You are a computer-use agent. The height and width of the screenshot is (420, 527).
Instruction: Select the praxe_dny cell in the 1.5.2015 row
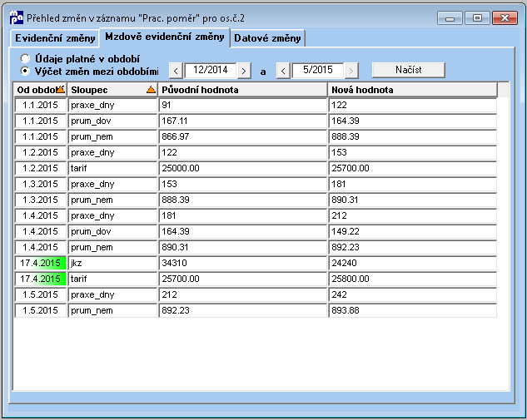112,294
